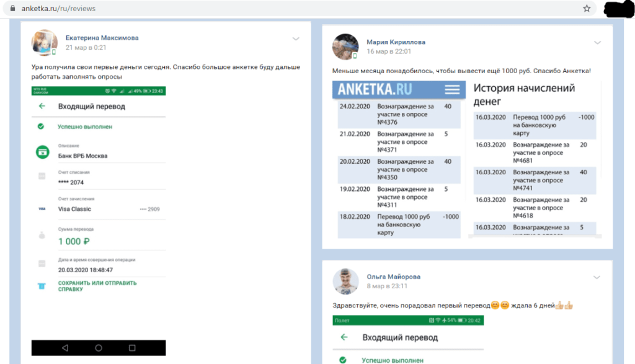Screen dimensions: 635x364
Task: Open the Мария Кириллова name link
Action: click(396, 42)
